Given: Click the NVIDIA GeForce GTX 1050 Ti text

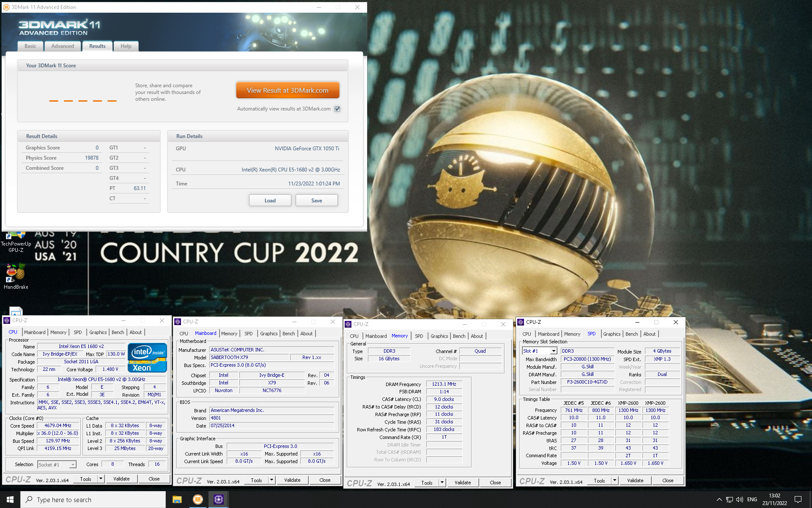Looking at the screenshot, I should tap(307, 149).
